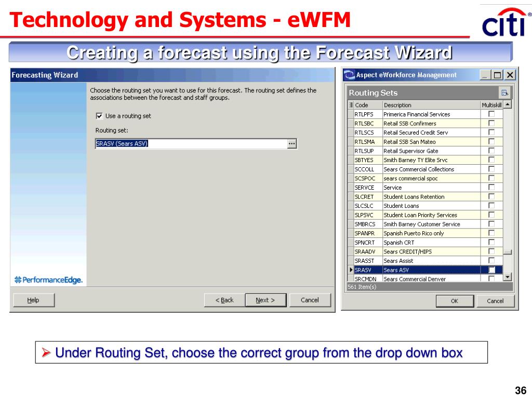Select the Retail SSB San Mateo row

pos(425,142)
